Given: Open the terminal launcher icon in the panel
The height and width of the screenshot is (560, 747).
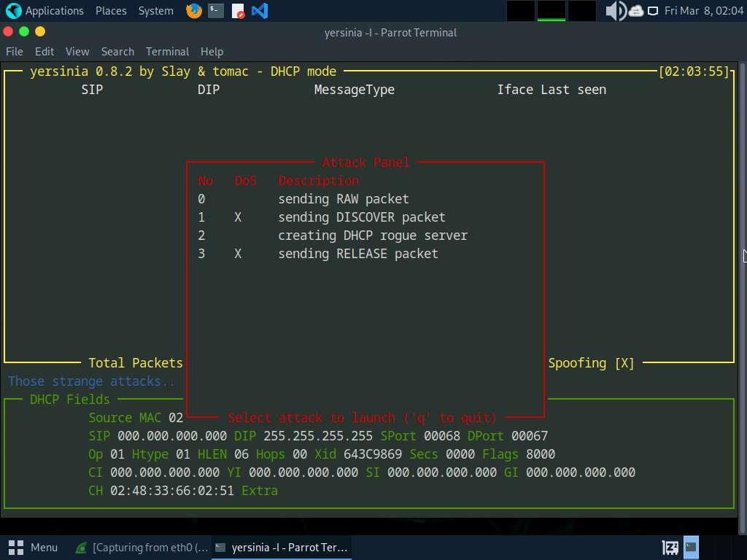Looking at the screenshot, I should click(215, 11).
